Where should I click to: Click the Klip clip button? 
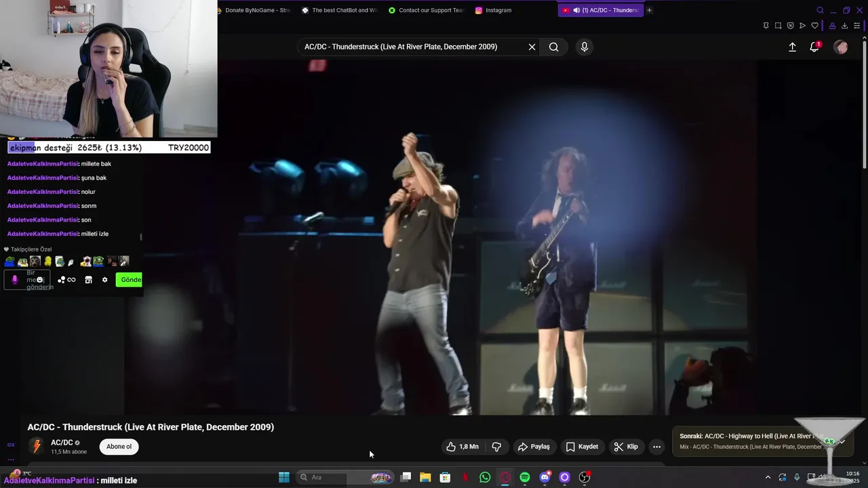pos(626,447)
